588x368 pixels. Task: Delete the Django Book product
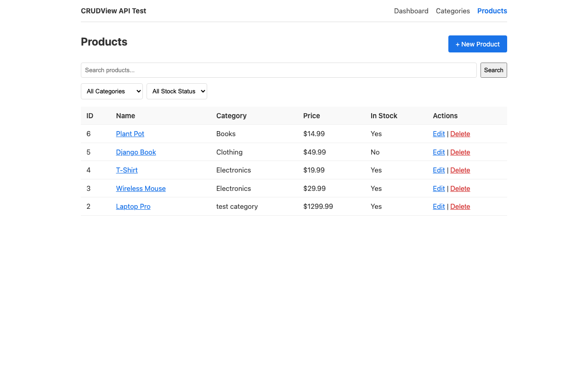pyautogui.click(x=460, y=152)
